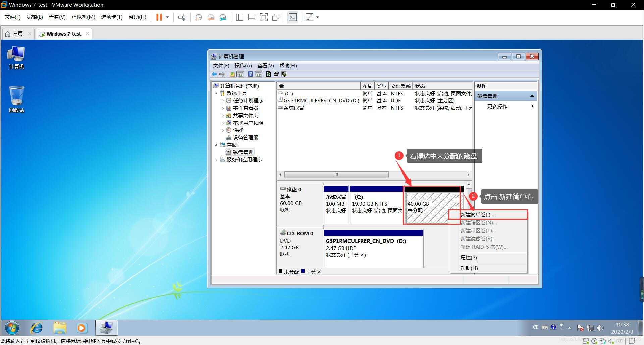Image resolution: width=644 pixels, height=345 pixels.
Task: Open the snapshot manager
Action: coord(223,17)
